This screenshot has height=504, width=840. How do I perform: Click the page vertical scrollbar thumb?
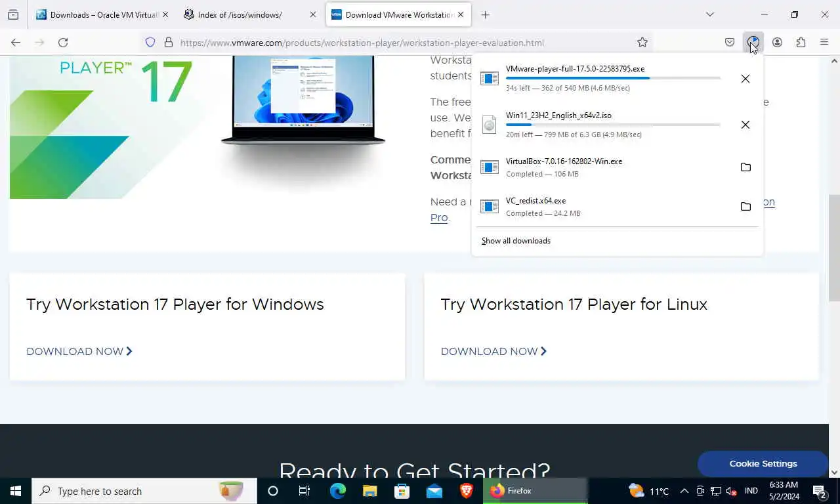coord(834,247)
